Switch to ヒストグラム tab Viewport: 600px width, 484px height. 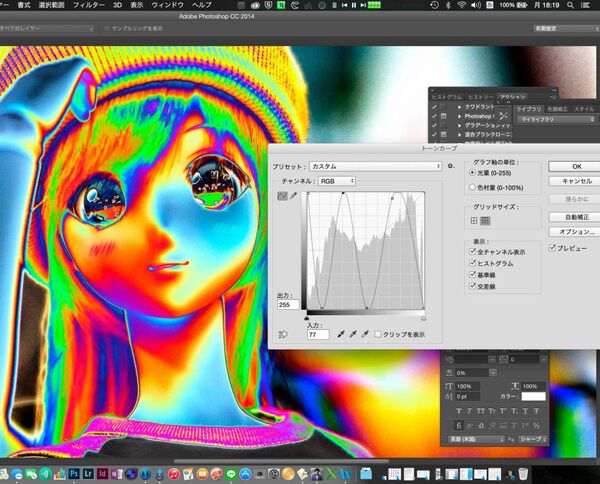click(x=447, y=97)
